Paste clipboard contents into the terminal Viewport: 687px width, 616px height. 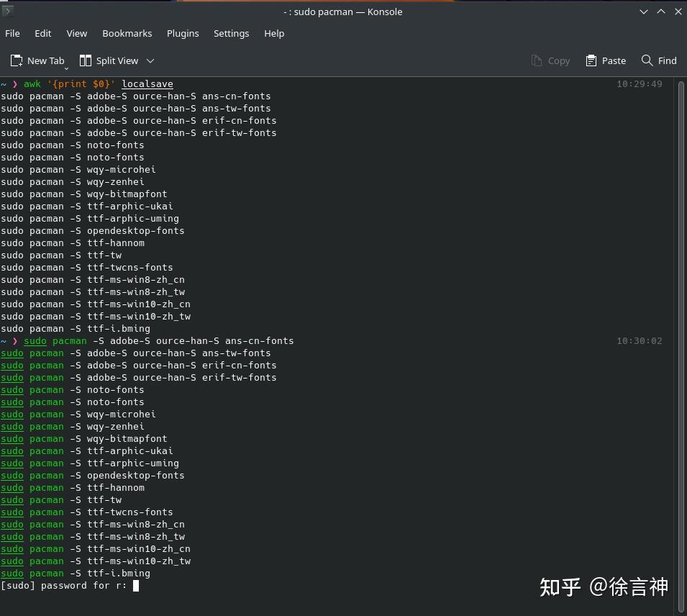pyautogui.click(x=605, y=60)
